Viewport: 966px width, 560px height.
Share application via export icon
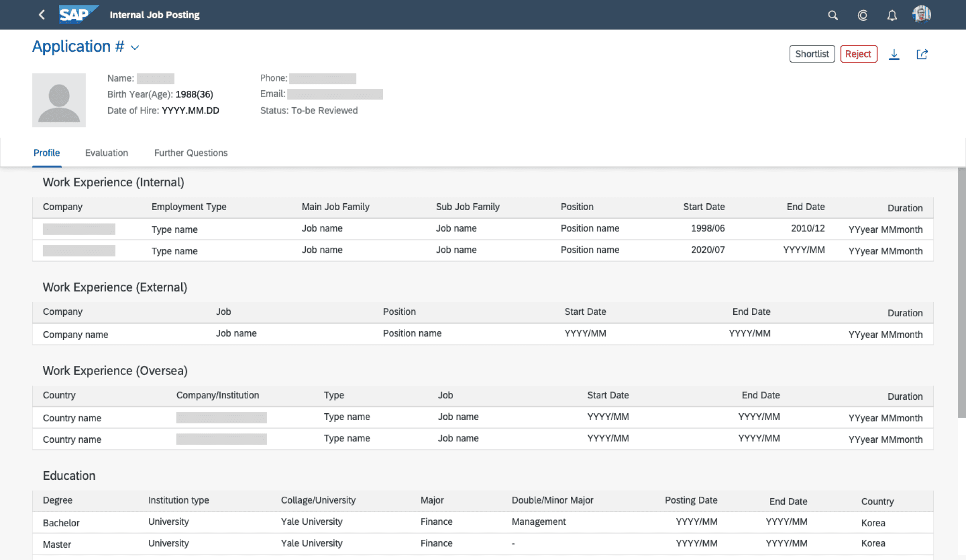(x=922, y=54)
